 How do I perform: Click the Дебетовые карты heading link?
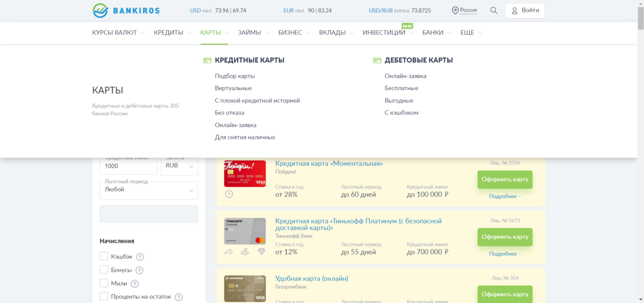pyautogui.click(x=419, y=60)
